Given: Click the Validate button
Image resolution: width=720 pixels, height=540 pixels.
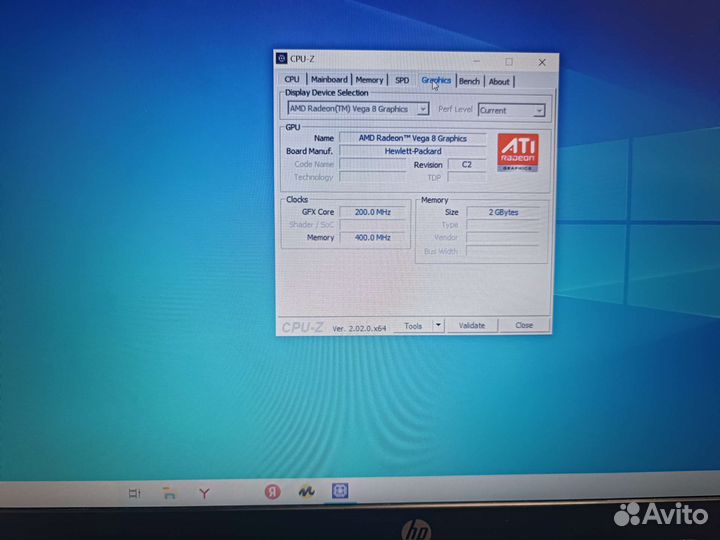Looking at the screenshot, I should 472,325.
